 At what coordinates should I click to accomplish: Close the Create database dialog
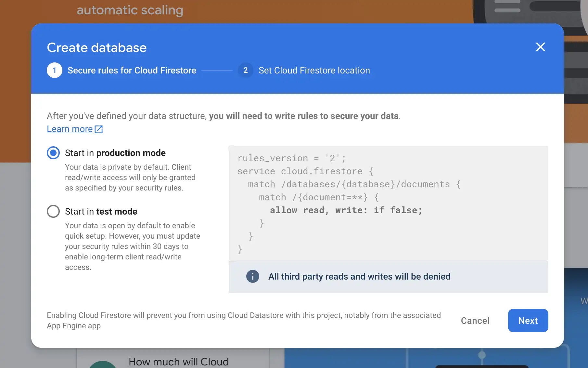540,47
